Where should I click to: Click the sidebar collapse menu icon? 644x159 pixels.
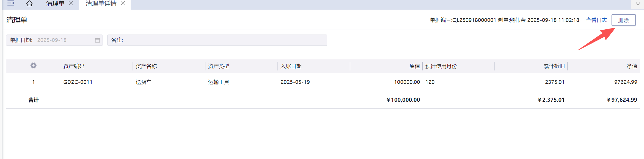[11, 4]
